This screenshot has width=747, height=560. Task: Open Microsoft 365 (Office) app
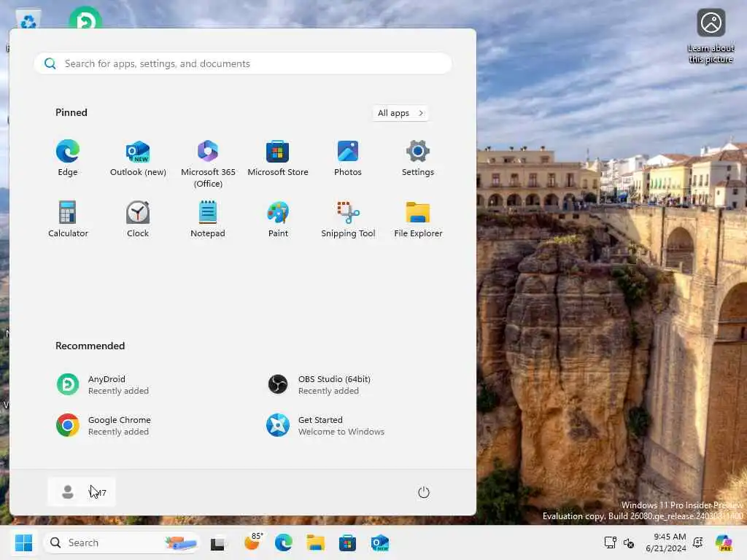point(208,164)
